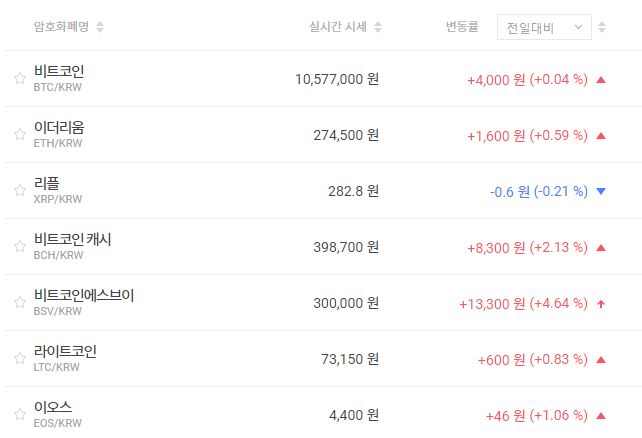The width and height of the screenshot is (642, 438).
Task: Sort by real-time price arrows
Action: (x=377, y=27)
